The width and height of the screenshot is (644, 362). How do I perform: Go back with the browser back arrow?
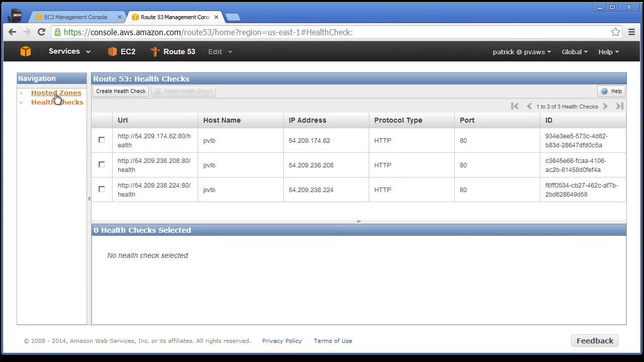(13, 32)
